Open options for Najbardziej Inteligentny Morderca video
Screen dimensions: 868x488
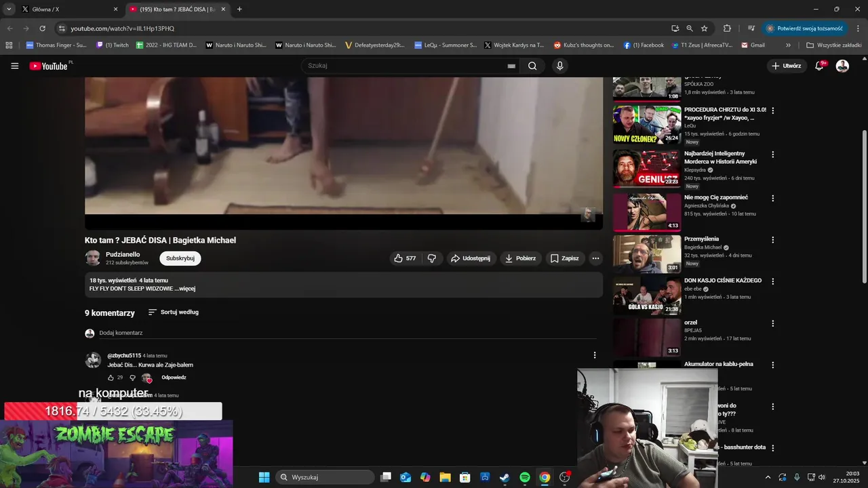click(x=772, y=155)
